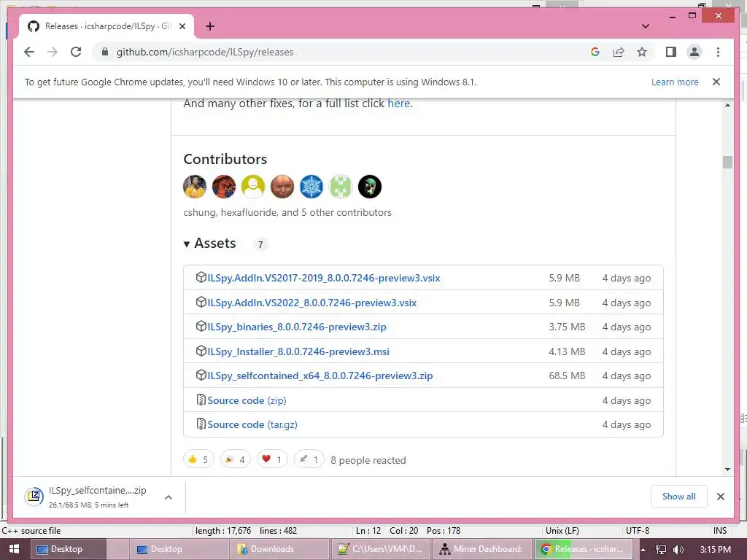The height and width of the screenshot is (560, 747).
Task: Click the browser Back arrow
Action: (x=29, y=52)
